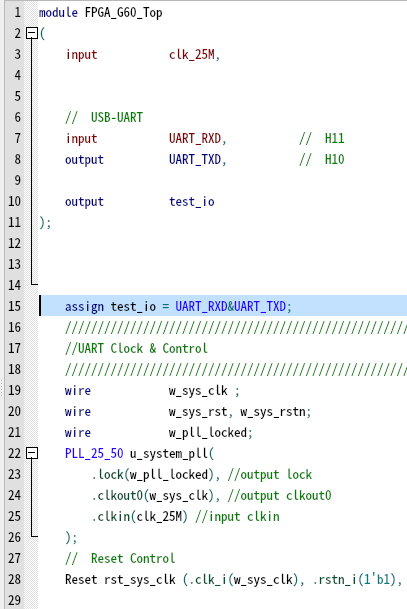The height and width of the screenshot is (609, 407).
Task: Click the // Reset Control comment
Action: click(x=120, y=558)
